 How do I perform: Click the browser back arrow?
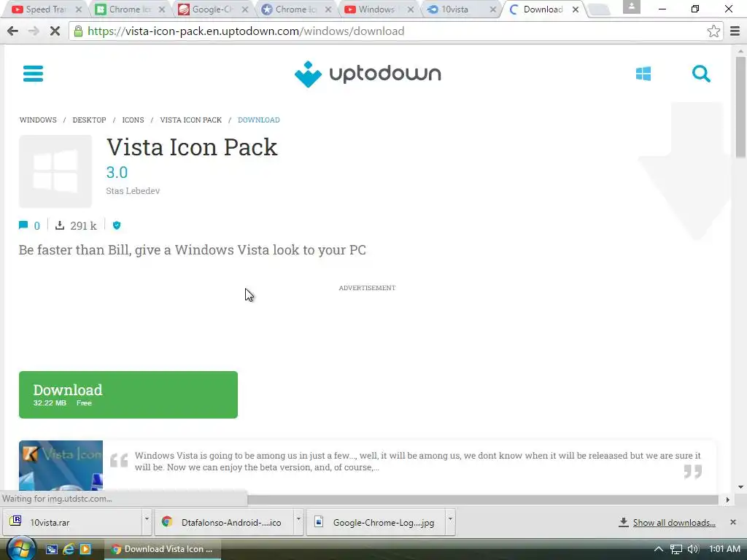point(13,31)
